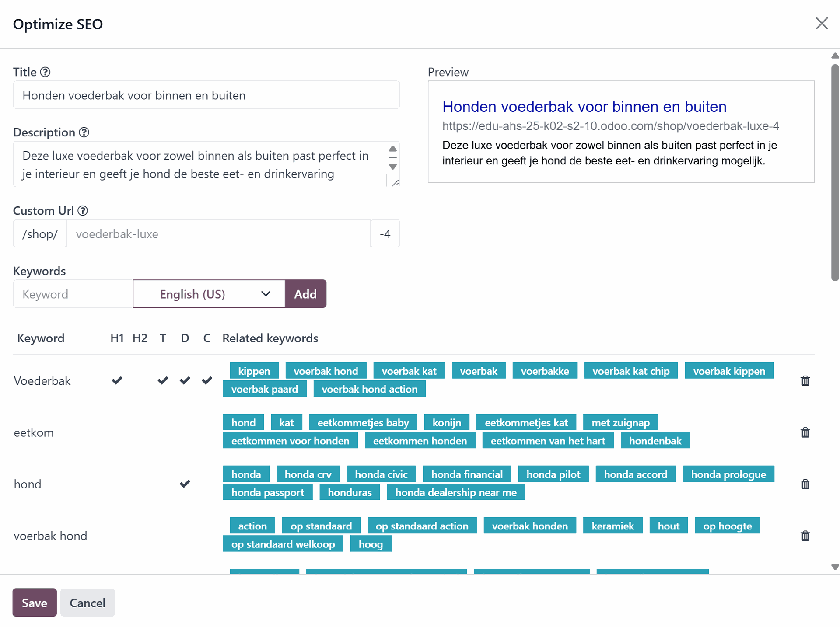The width and height of the screenshot is (840, 627).
Task: Focus the Keyword input field
Action: [x=73, y=294]
